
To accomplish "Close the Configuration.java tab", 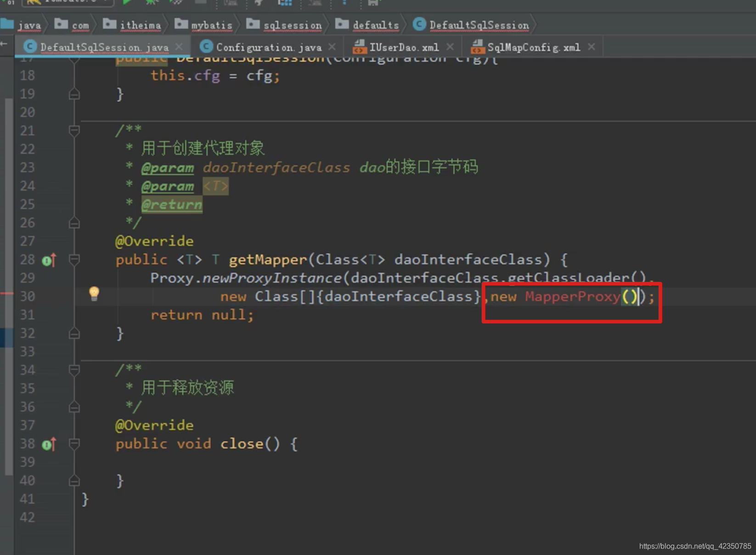I will click(332, 47).
